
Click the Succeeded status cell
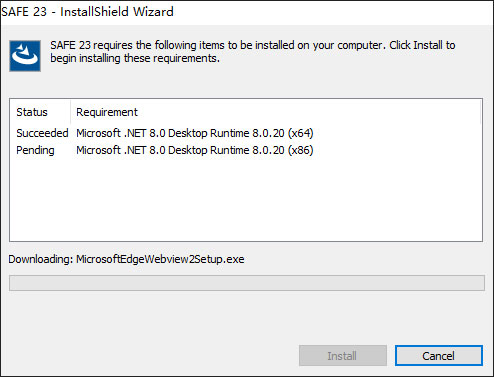coord(42,133)
